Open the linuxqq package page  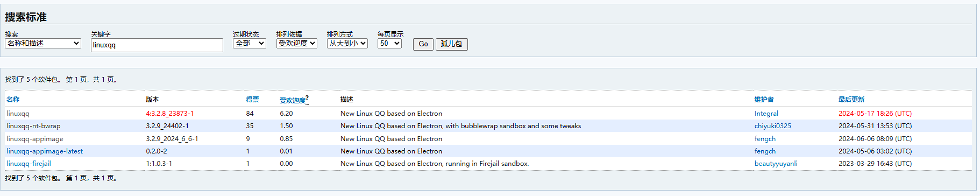coord(18,114)
